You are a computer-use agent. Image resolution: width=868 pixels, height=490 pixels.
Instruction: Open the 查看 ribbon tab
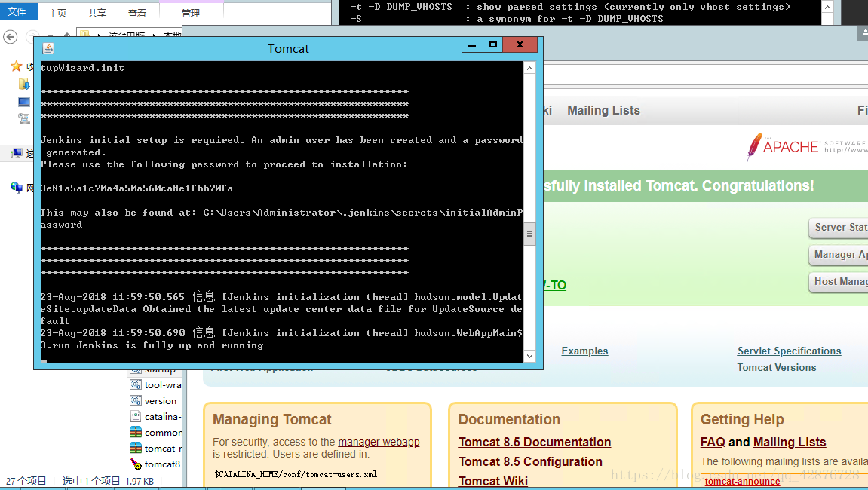pos(137,13)
